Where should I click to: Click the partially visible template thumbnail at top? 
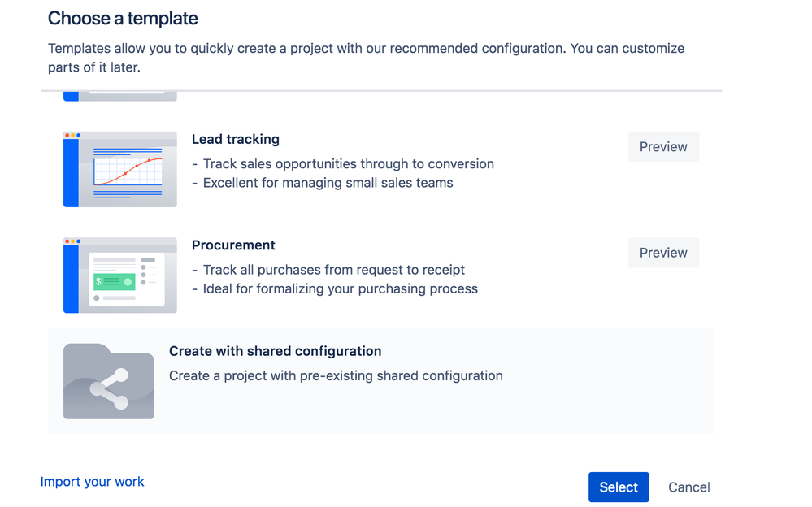point(120,97)
